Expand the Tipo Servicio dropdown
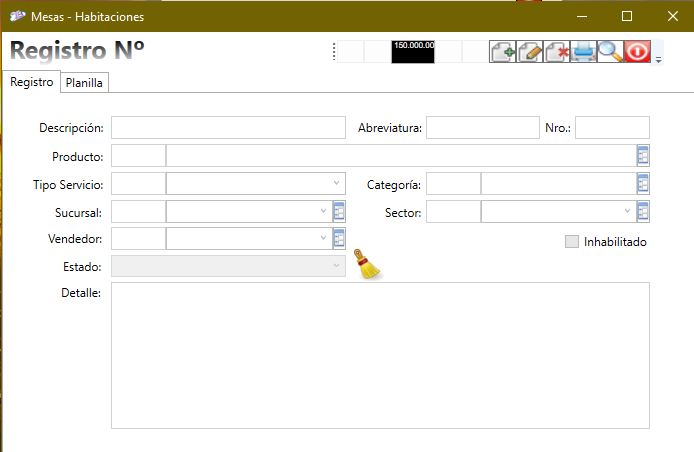Viewport: 694px width, 452px height. (x=336, y=183)
